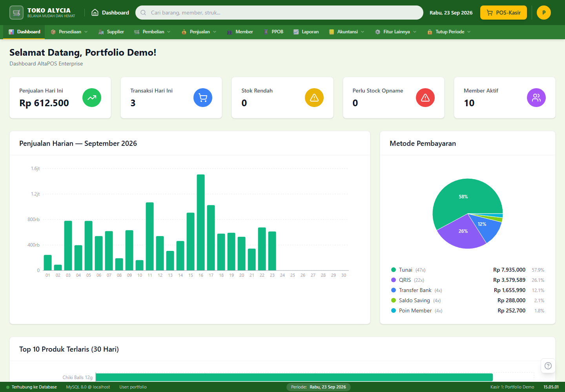The width and height of the screenshot is (565, 392).
Task: Click the Akuntansi book icon
Action: tap(332, 32)
